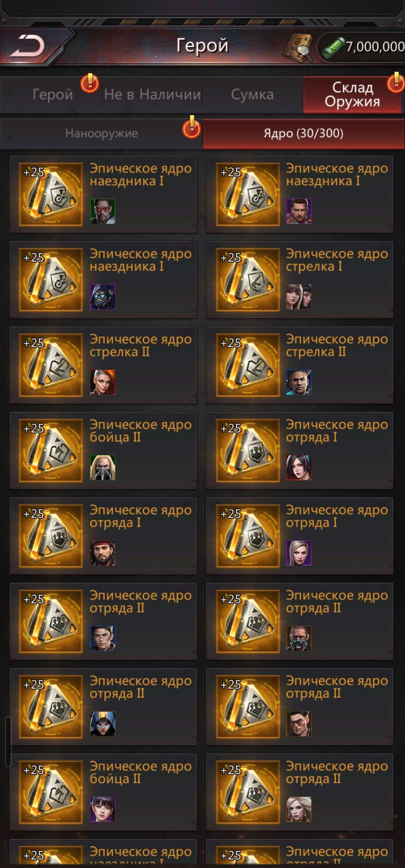Click the vertical scrollbar handle on left edge
This screenshot has width=405, height=868.
(x=8, y=741)
